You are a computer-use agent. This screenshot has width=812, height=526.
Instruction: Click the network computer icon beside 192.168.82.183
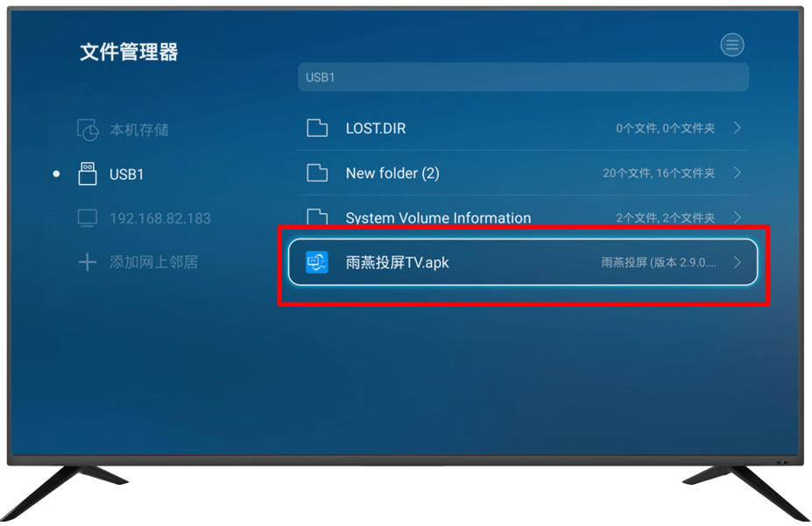pos(87,218)
